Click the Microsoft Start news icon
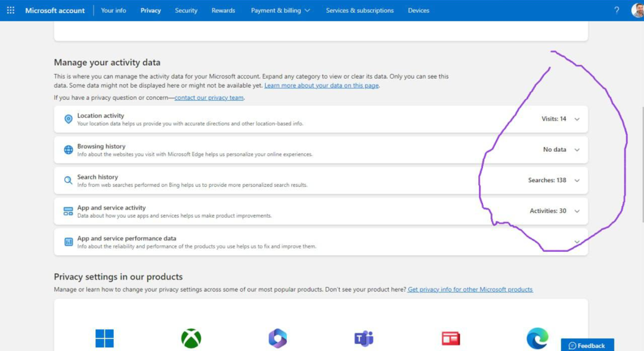 [450, 338]
